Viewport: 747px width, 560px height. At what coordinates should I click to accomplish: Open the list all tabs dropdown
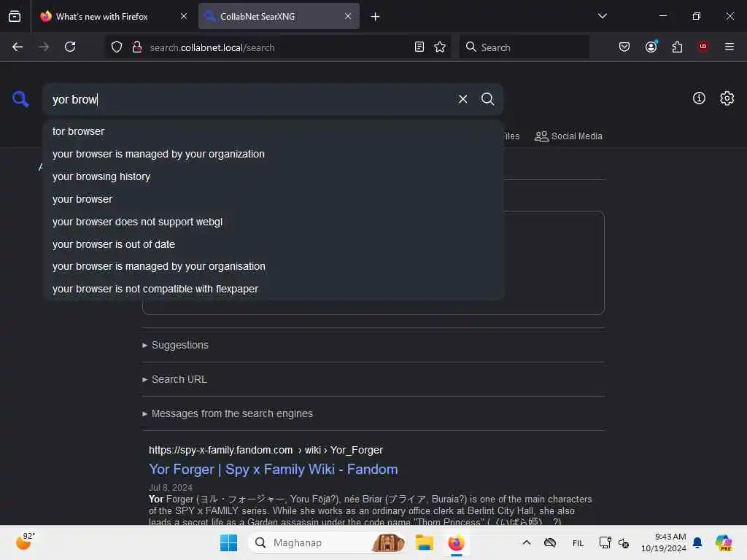[602, 16]
